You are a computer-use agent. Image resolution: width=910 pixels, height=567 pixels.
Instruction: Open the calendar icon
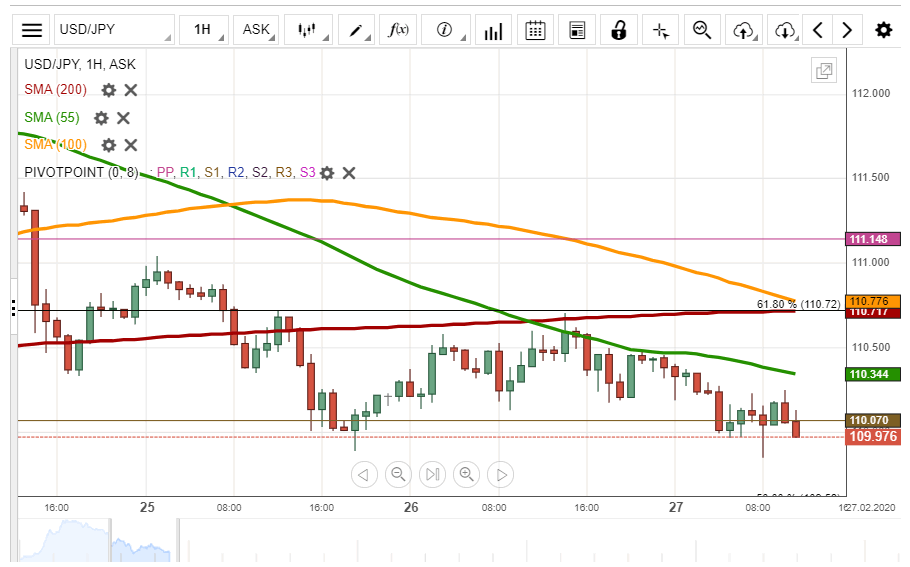pyautogui.click(x=535, y=30)
